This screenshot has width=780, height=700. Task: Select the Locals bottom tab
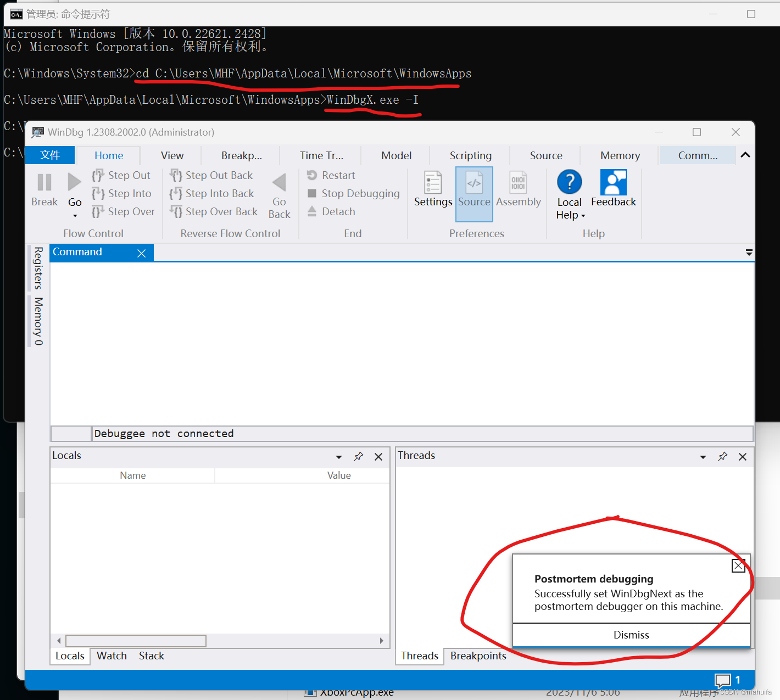tap(70, 656)
